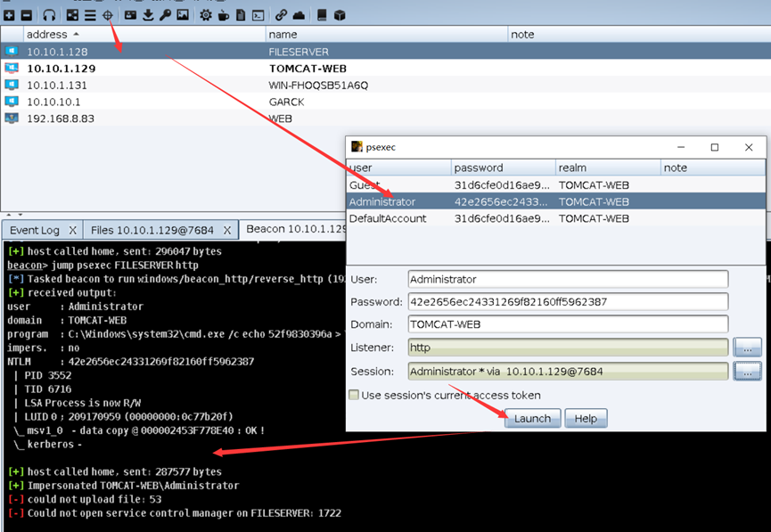Image resolution: width=771 pixels, height=532 pixels.
Task: Open the Credentials ID card icon
Action: click(130, 15)
